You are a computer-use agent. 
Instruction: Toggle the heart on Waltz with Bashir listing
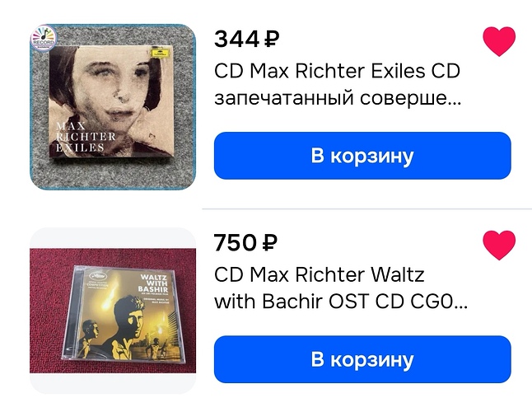click(x=499, y=246)
